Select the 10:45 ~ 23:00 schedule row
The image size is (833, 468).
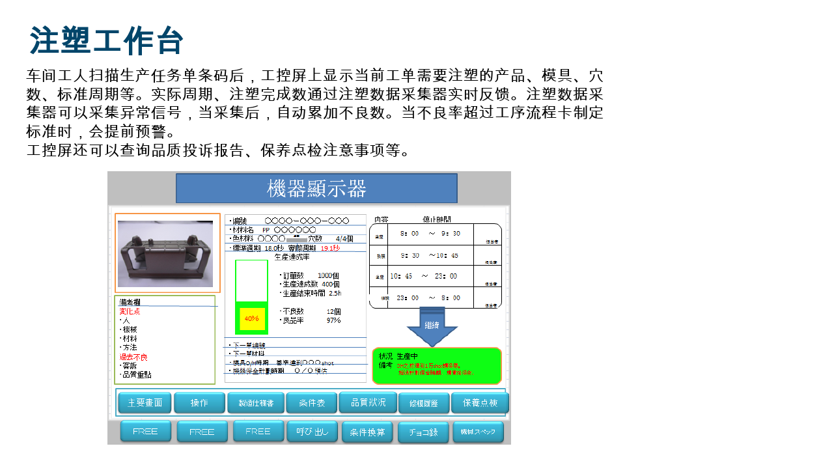(x=435, y=276)
